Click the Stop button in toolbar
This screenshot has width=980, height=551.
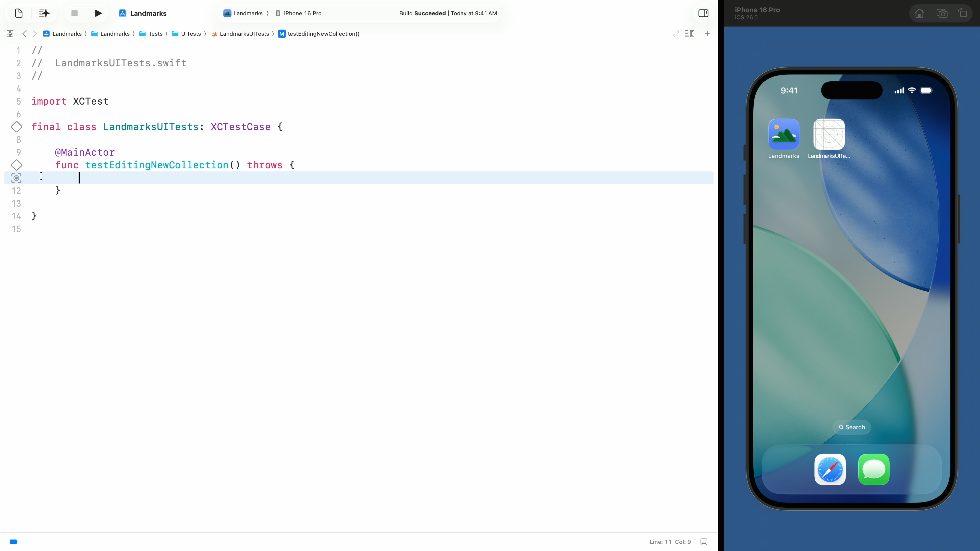75,13
